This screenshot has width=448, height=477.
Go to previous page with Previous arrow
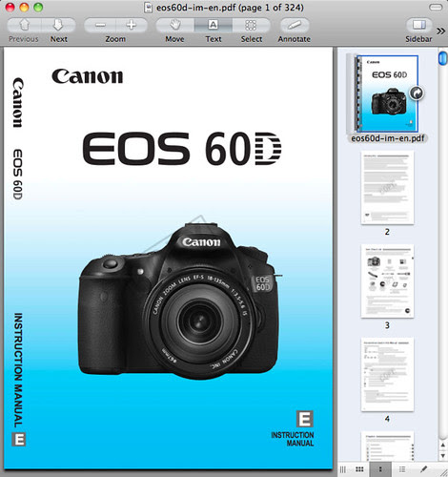24,25
